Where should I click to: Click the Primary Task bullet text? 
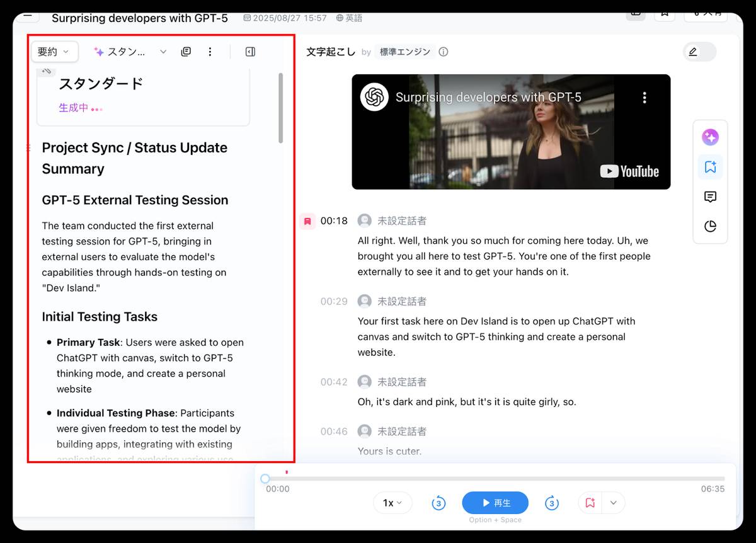pos(150,365)
